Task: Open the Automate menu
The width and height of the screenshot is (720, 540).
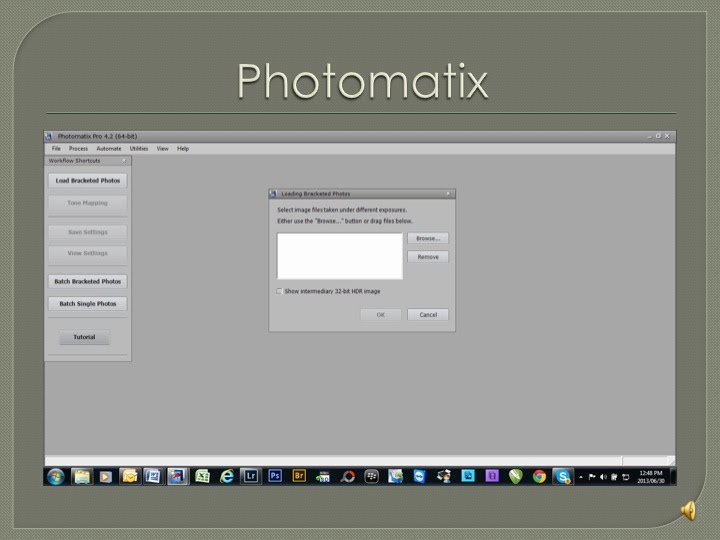Action: click(109, 149)
